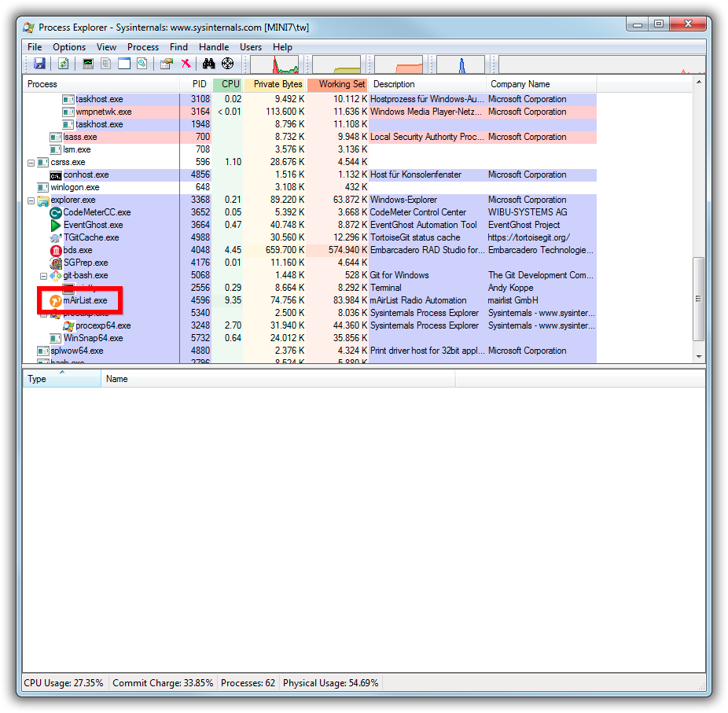Click the Kill Process red X icon

click(x=186, y=64)
